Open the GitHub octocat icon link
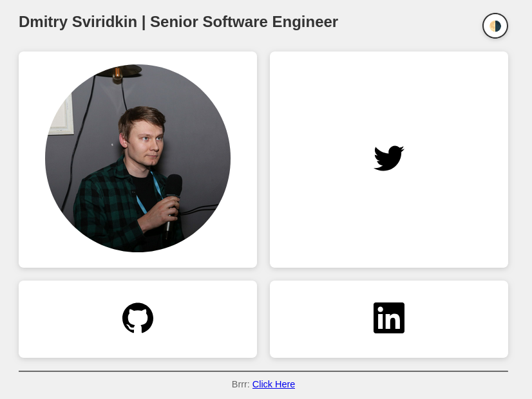 pyautogui.click(x=138, y=318)
